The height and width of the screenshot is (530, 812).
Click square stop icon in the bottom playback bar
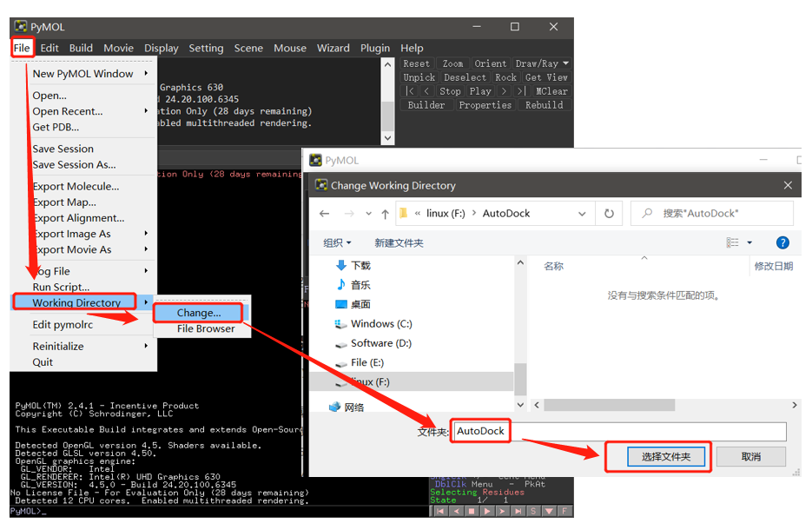(x=472, y=512)
